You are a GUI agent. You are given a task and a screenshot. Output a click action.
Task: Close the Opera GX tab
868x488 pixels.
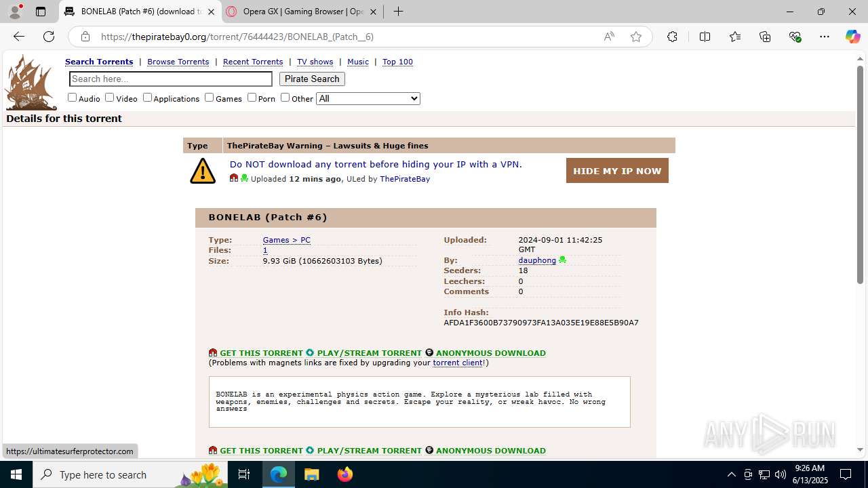(373, 12)
